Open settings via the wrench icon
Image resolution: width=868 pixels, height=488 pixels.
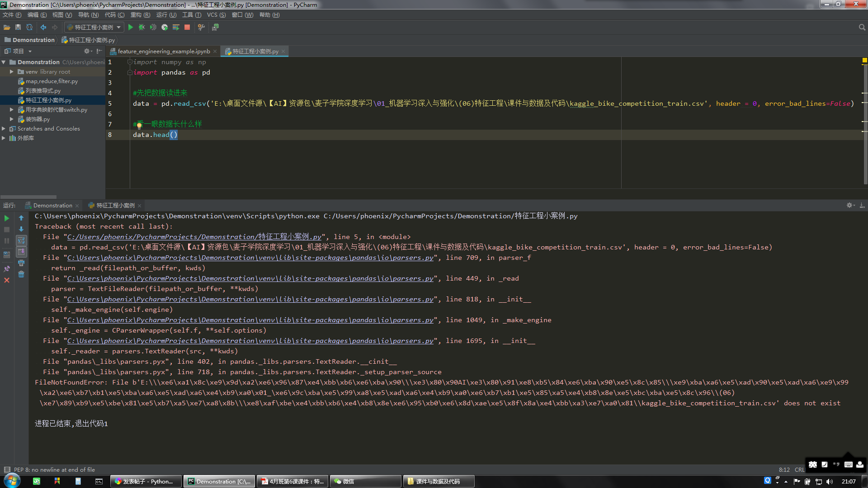[201, 28]
